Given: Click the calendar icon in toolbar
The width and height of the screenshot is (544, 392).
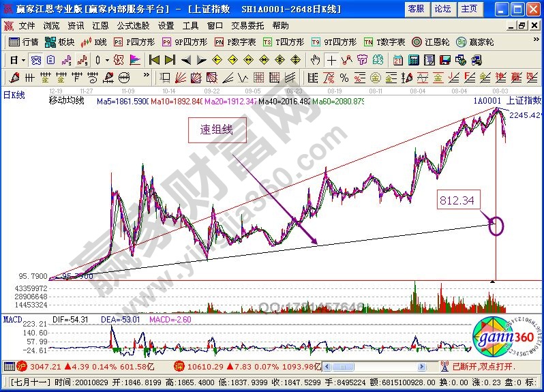Looking at the screenshot, I should [398, 60].
